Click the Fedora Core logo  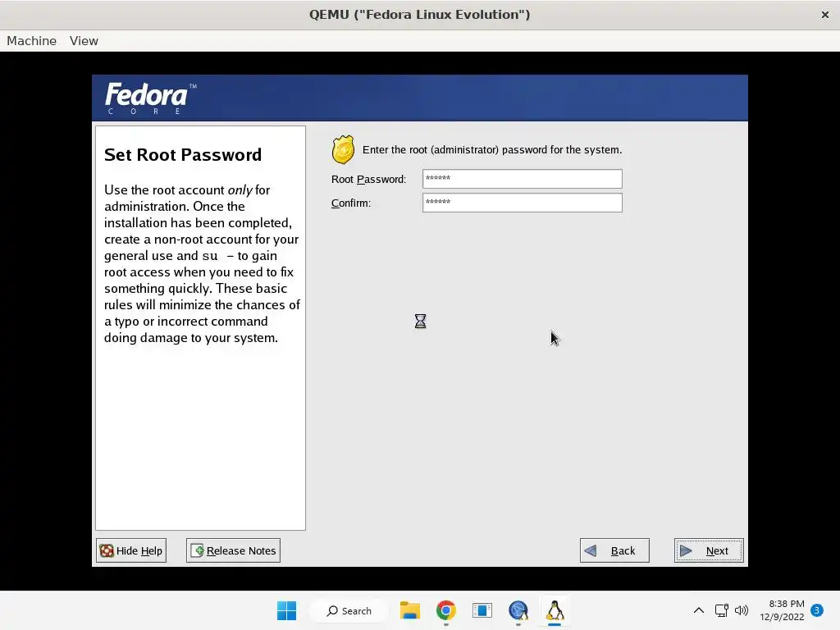coord(151,98)
